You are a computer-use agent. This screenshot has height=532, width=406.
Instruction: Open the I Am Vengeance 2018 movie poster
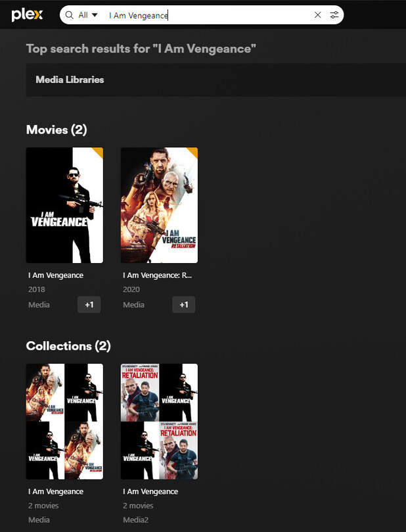[65, 205]
